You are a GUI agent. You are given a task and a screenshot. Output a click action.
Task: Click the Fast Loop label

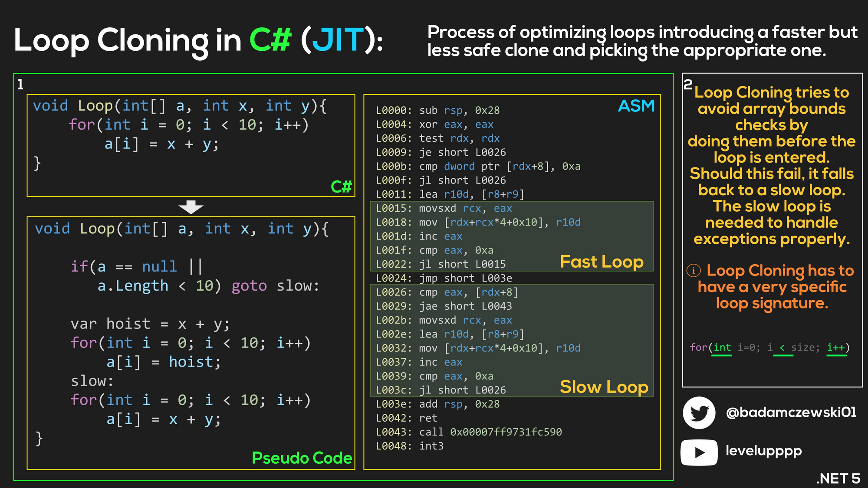point(602,262)
